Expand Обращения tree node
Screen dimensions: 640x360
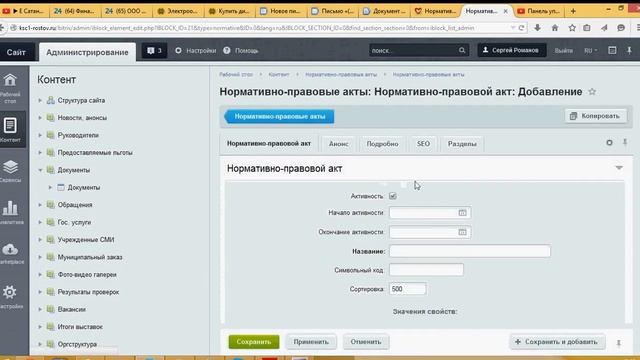point(40,205)
